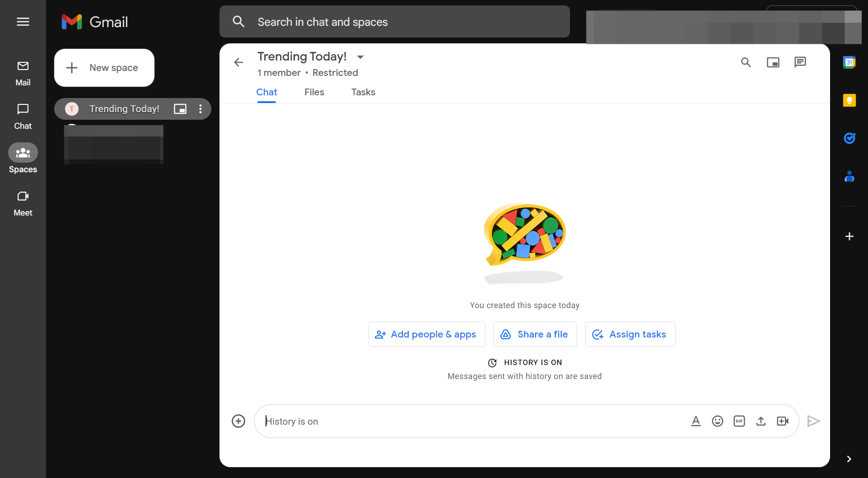Open Google Calendar side panel

point(849,62)
